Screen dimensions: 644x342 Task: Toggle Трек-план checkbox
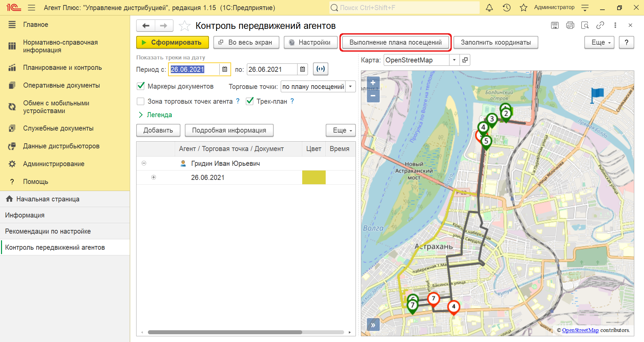coord(250,101)
